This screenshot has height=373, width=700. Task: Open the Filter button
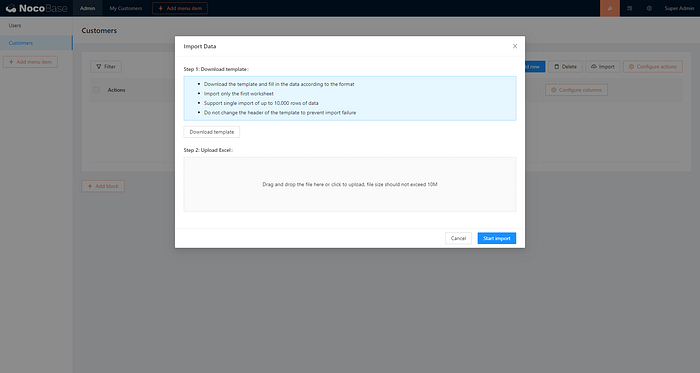(x=106, y=66)
